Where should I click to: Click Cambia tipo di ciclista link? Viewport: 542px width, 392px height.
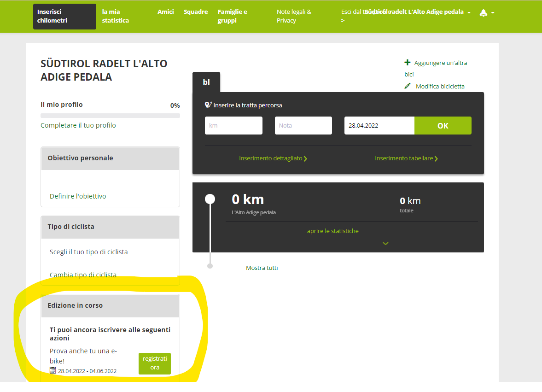click(83, 275)
